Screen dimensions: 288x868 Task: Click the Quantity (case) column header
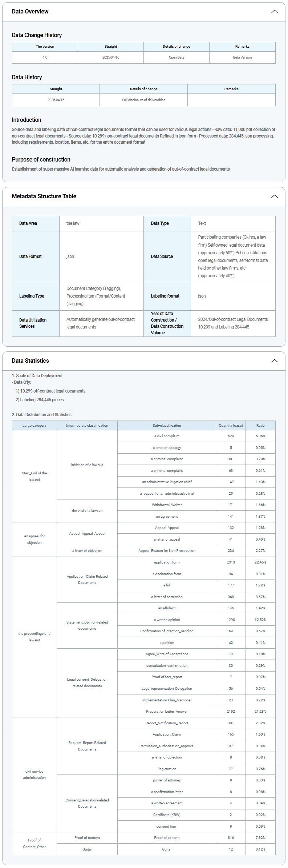[231, 425]
